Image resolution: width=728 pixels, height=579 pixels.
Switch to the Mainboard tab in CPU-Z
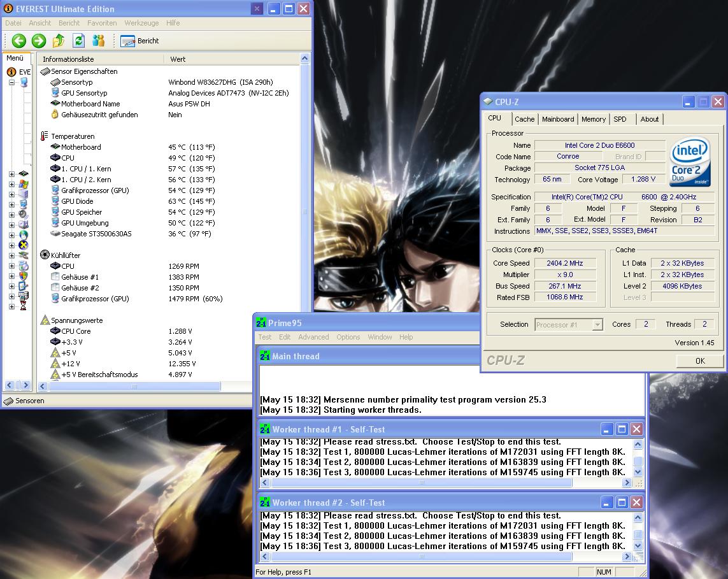[557, 119]
